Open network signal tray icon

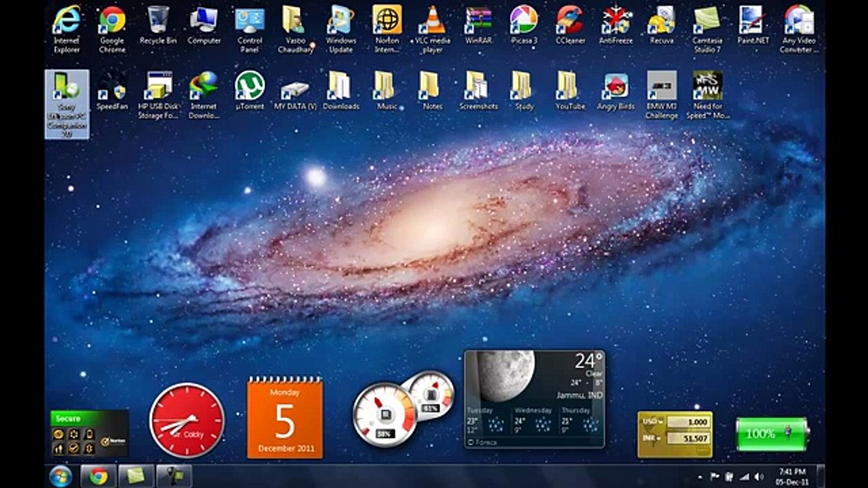744,476
